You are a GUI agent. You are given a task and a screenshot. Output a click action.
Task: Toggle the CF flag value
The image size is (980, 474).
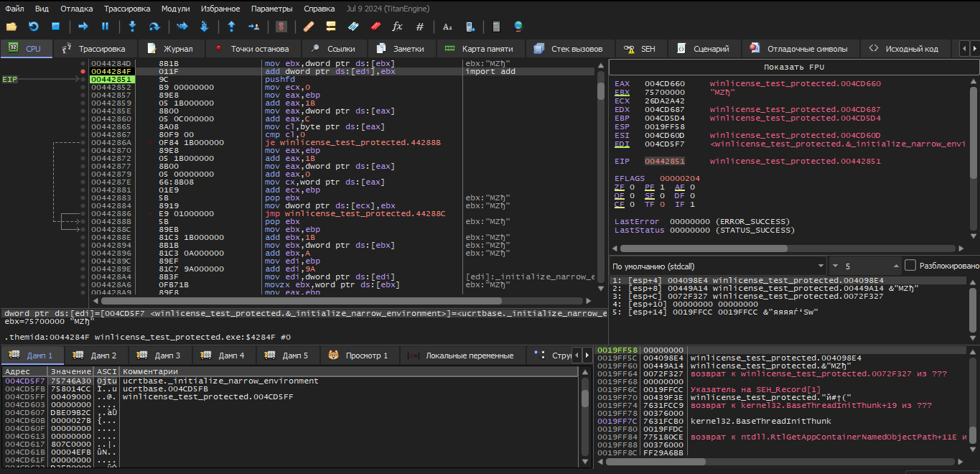point(631,204)
